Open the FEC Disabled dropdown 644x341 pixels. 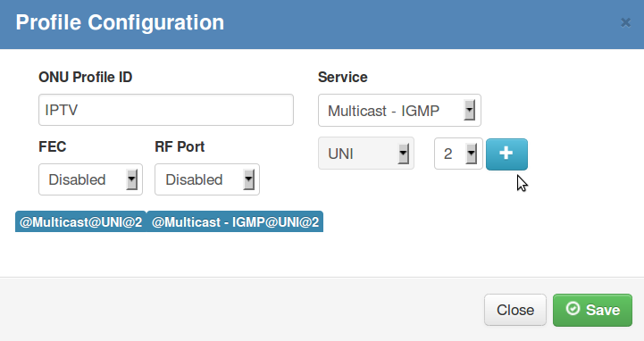point(90,179)
